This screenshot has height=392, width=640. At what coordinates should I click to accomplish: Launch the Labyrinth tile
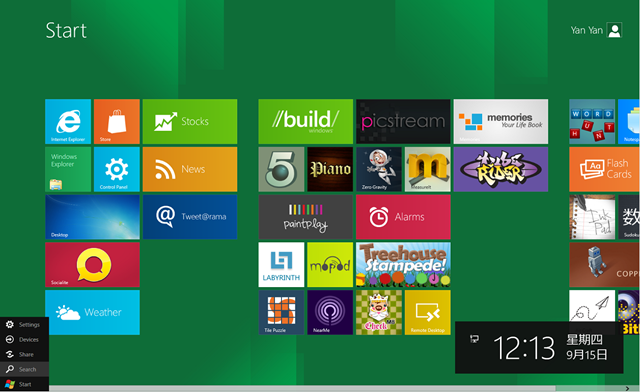281,265
